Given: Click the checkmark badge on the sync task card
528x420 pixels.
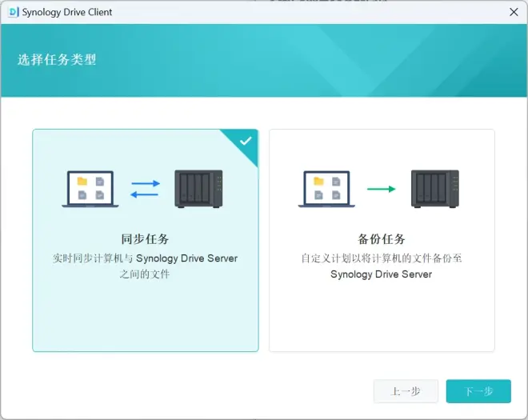Looking at the screenshot, I should [246, 141].
